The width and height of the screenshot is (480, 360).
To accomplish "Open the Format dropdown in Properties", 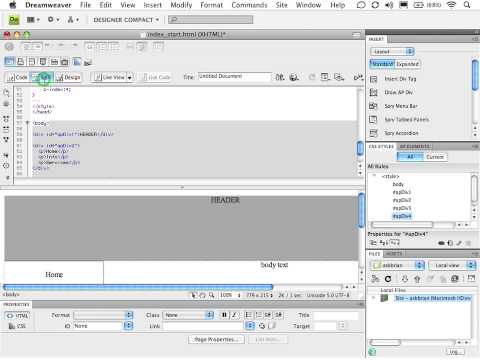I will pyautogui.click(x=103, y=315).
